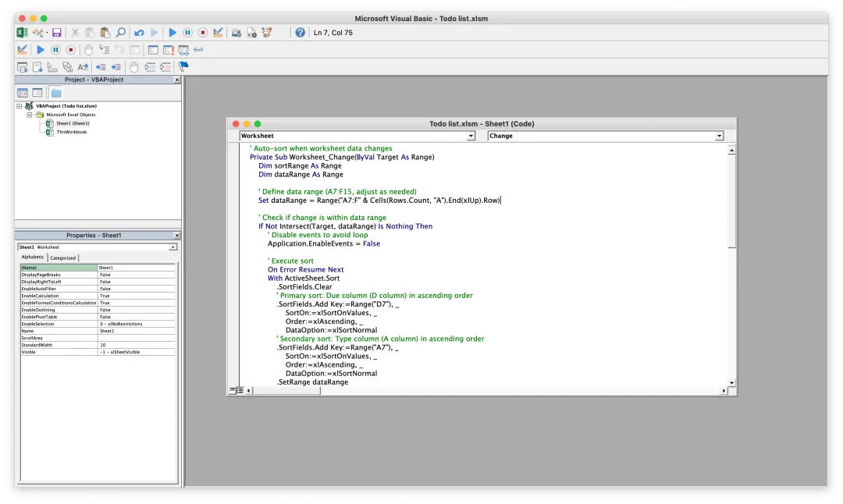Open the Insert UserForm dropdown arrow

click(47, 33)
